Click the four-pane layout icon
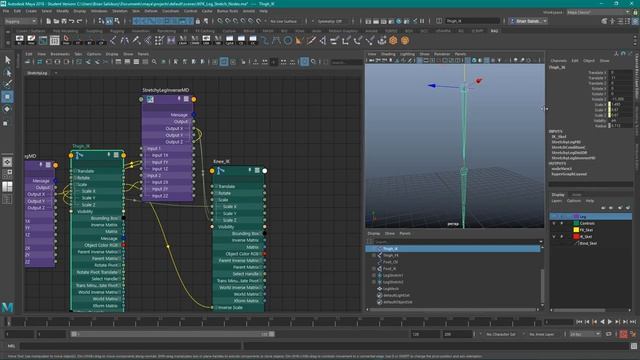Image resolution: width=640 pixels, height=360 pixels. pyautogui.click(x=7, y=173)
